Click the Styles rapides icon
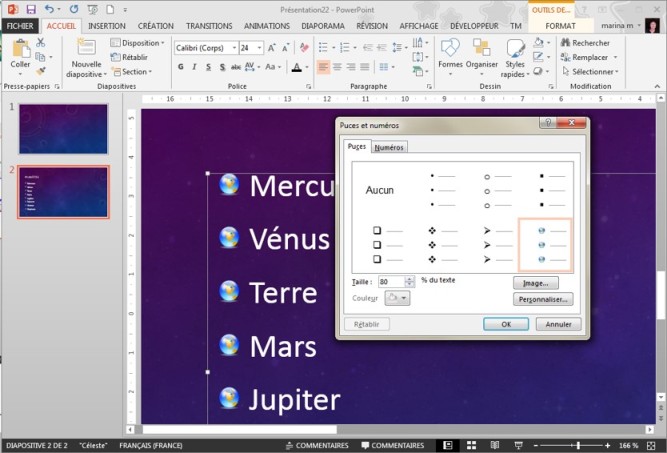 click(x=515, y=52)
